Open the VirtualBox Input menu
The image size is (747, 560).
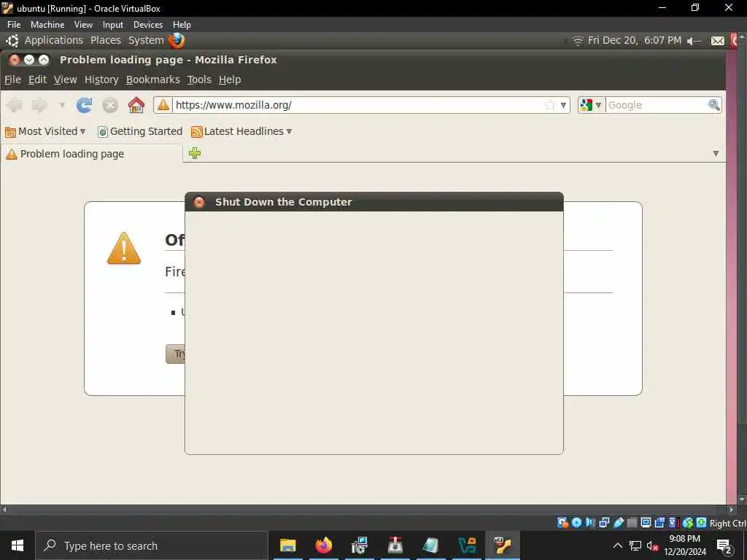pyautogui.click(x=113, y=24)
